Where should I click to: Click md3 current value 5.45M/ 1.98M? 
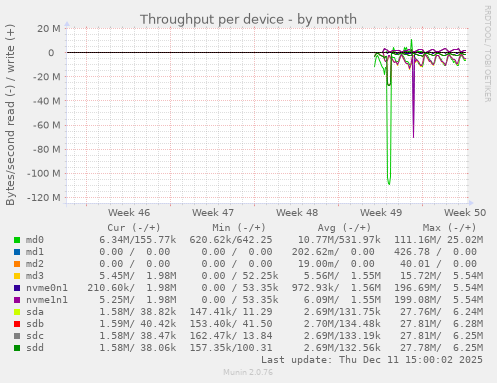point(138,276)
